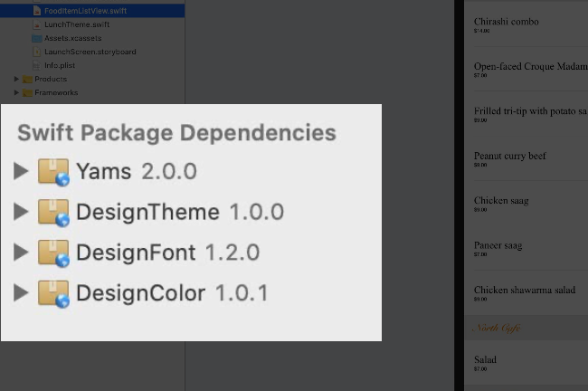Click the Assets.xcassets folder icon
The width and height of the screenshot is (588, 391).
tap(37, 38)
